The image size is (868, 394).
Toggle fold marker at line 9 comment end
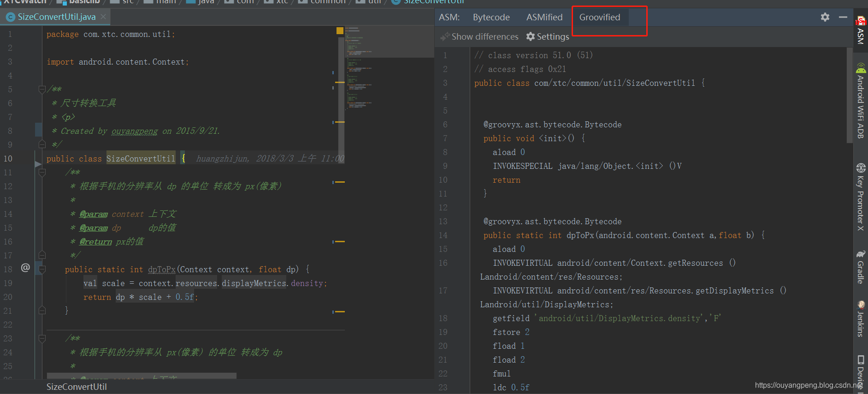[x=42, y=144]
